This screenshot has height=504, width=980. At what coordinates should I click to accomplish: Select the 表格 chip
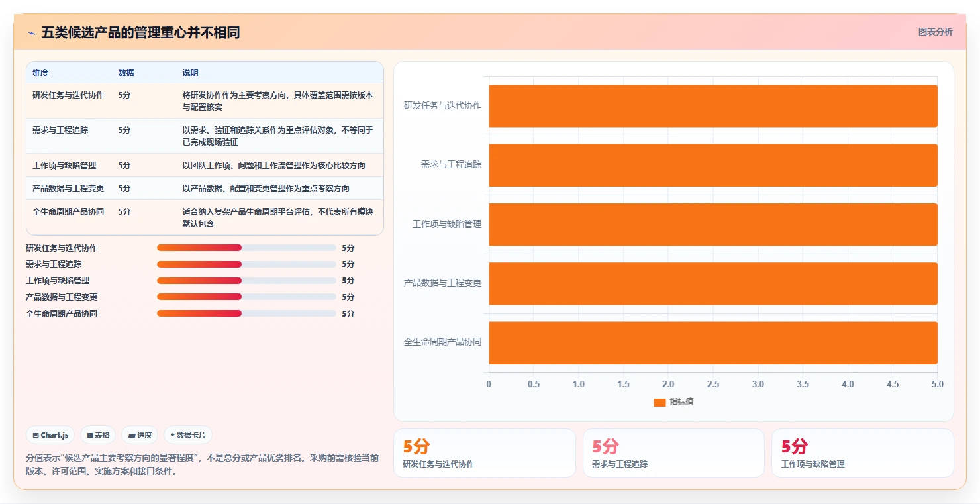[98, 435]
